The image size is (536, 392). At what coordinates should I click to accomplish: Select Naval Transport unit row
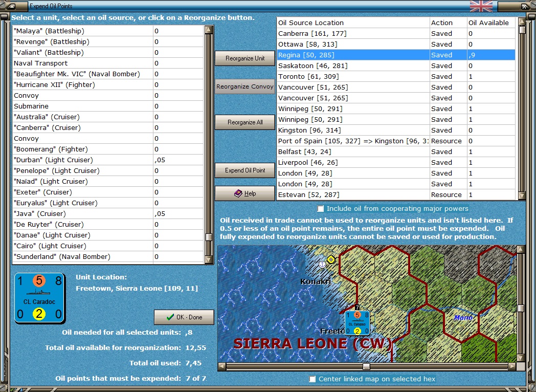pos(108,63)
